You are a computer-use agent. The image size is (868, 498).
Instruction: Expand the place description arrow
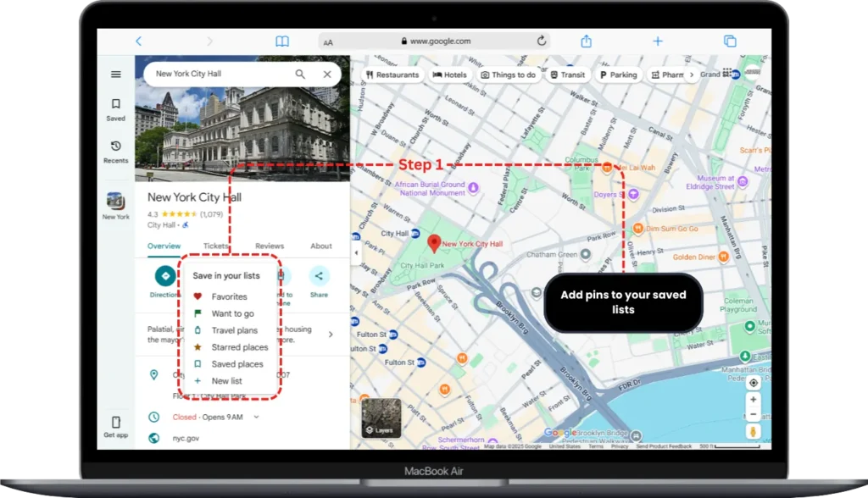(331, 334)
